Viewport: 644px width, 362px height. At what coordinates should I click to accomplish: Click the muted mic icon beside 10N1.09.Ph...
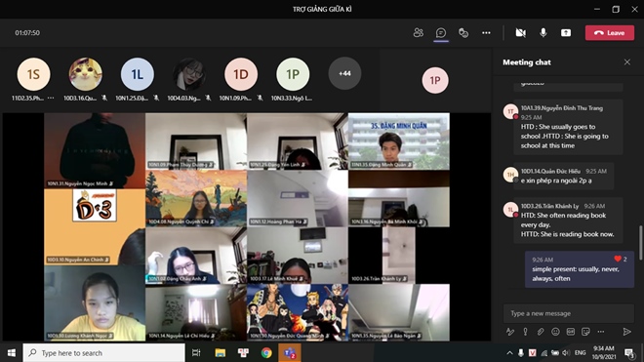(260, 98)
